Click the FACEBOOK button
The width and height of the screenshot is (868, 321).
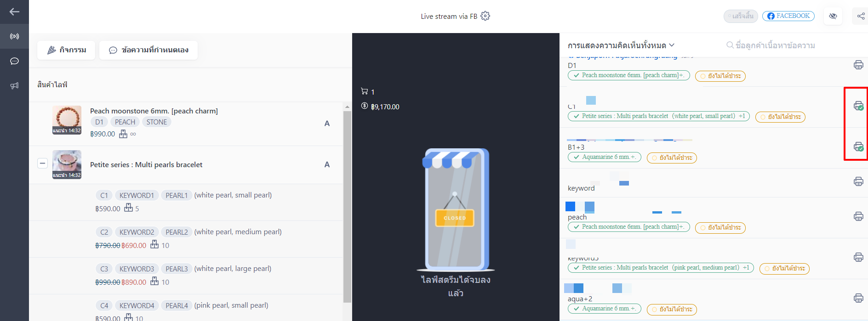[x=788, y=16]
